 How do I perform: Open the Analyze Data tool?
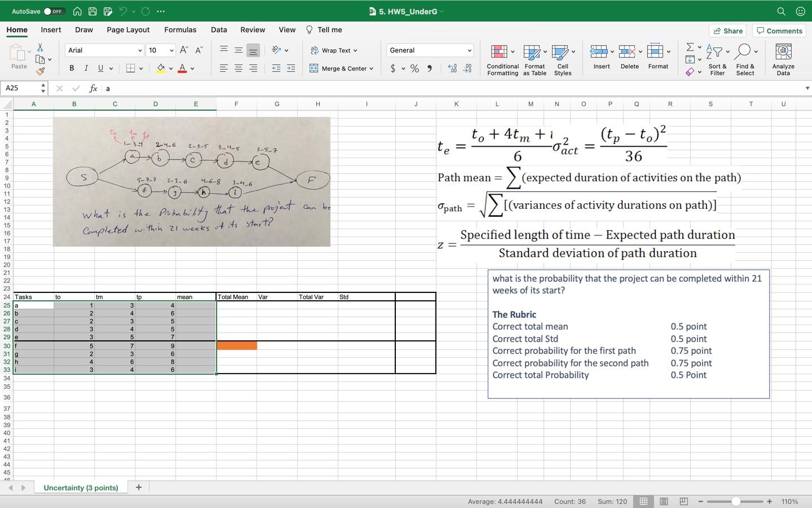click(x=783, y=52)
